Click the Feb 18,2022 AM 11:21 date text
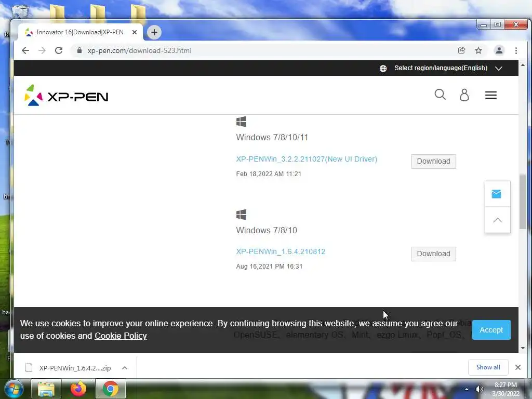Image resolution: width=532 pixels, height=399 pixels. (269, 174)
